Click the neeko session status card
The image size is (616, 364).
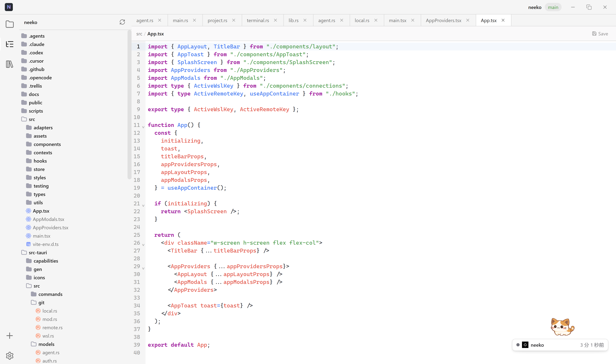tap(560, 345)
